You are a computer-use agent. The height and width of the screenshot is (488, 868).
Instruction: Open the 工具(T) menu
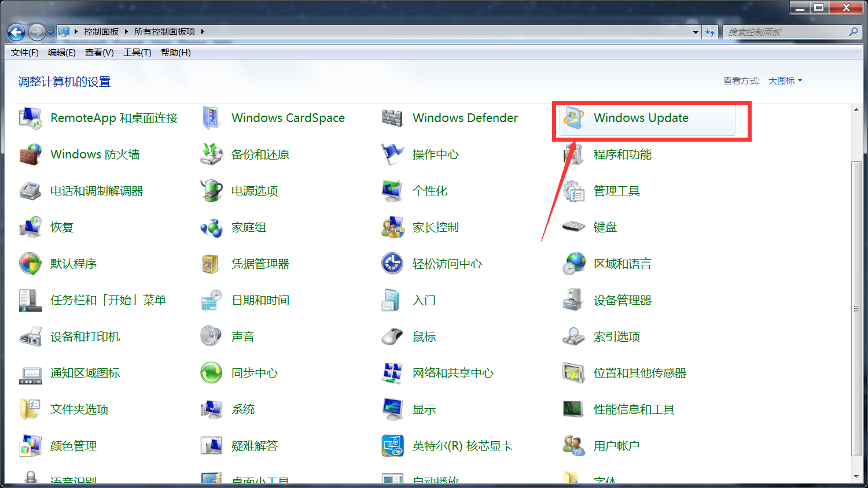(x=137, y=53)
